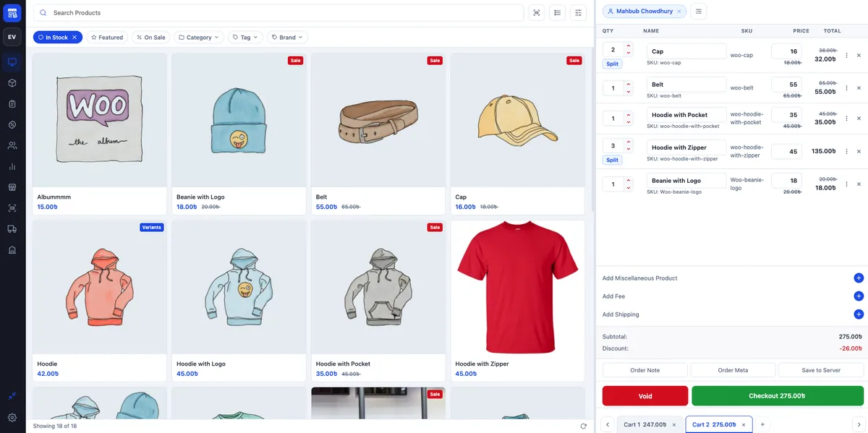Toggle the On Sale filter
Screen dimensions: 868x433
pyautogui.click(x=150, y=37)
